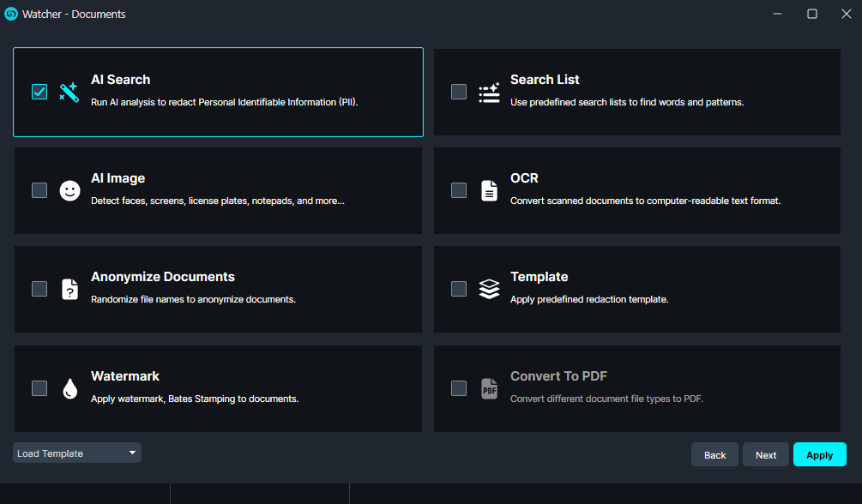Tick the Watermark checkbox
The width and height of the screenshot is (862, 504).
pyautogui.click(x=39, y=388)
